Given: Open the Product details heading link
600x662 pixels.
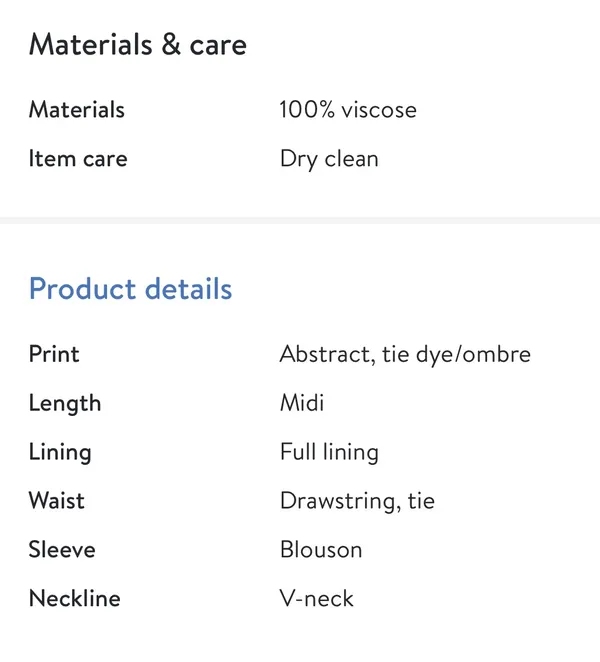Looking at the screenshot, I should click(x=130, y=289).
